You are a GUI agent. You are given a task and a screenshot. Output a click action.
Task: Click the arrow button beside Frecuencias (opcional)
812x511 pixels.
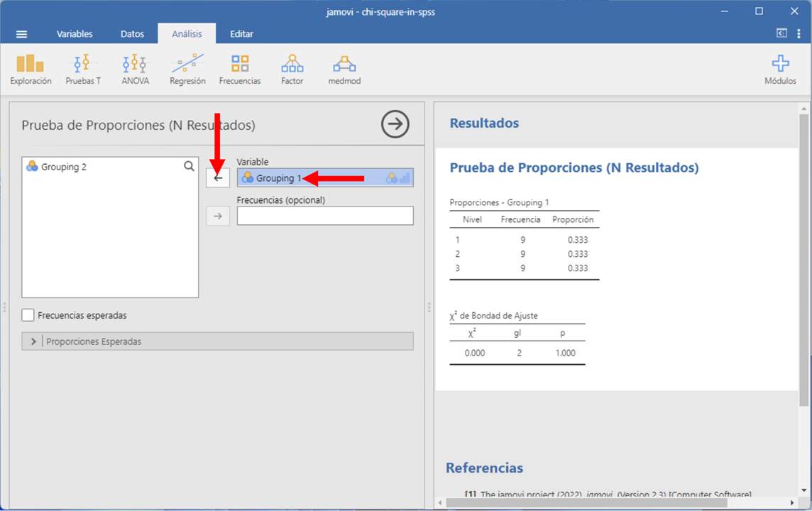[x=218, y=216]
